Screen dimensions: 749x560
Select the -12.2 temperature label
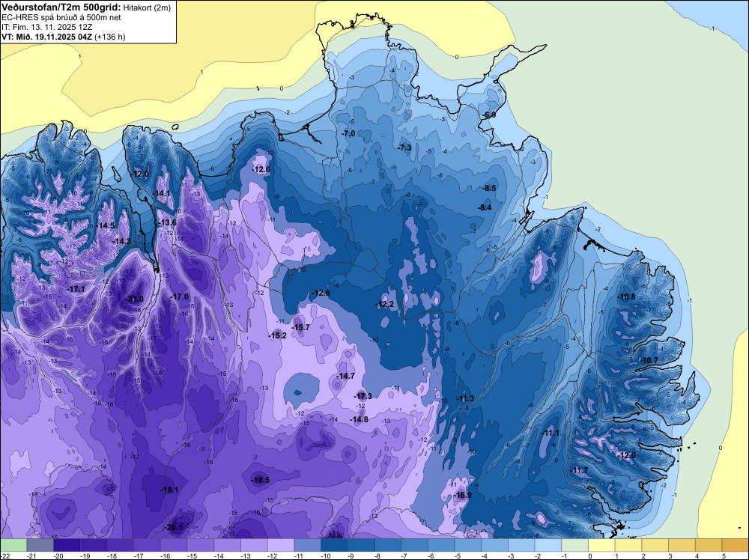384,305
